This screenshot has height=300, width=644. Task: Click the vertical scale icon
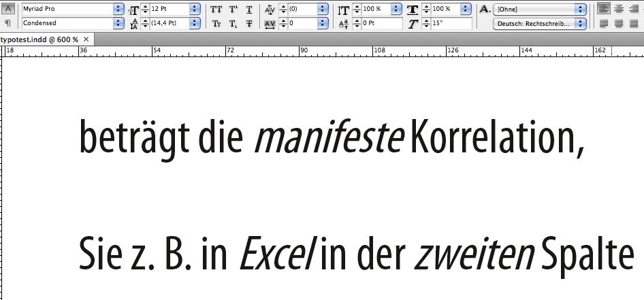tap(343, 10)
